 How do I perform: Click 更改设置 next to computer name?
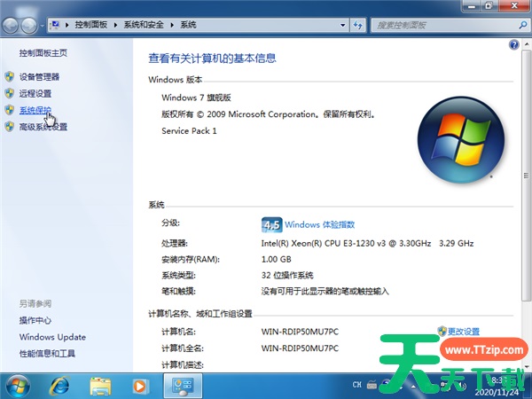tap(463, 331)
